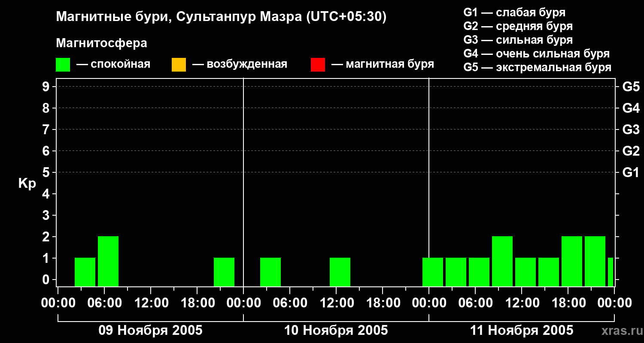The width and height of the screenshot is (644, 343).
Task: Click the early-morning Kp 1 bar on 10 November
Action: click(270, 272)
